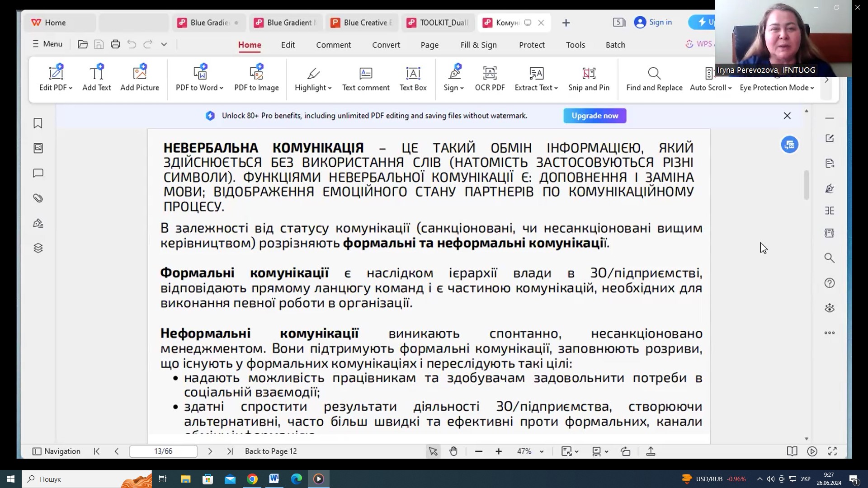The image size is (868, 488).
Task: Open the signature sidebar panel
Action: click(38, 223)
